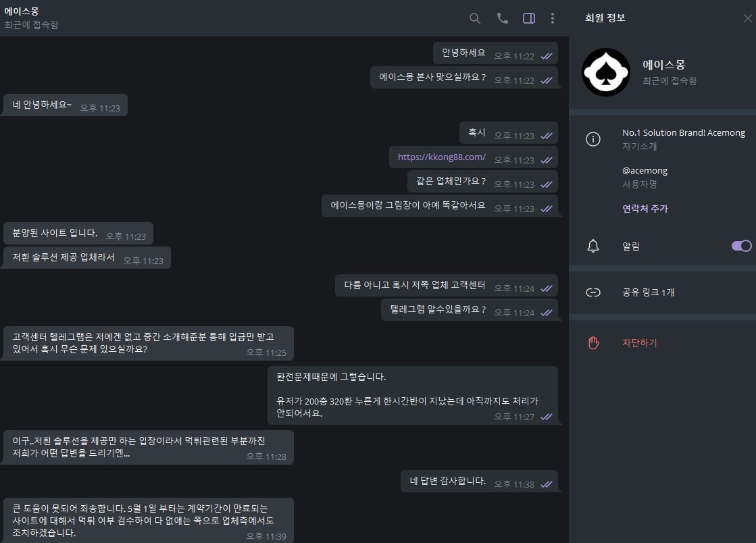Select the 분양된 사이트 입니다 message
This screenshot has height=543, width=756.
click(x=78, y=234)
